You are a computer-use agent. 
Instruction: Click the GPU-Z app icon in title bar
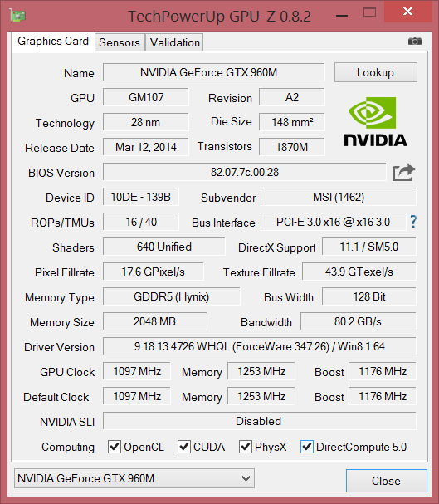click(17, 16)
